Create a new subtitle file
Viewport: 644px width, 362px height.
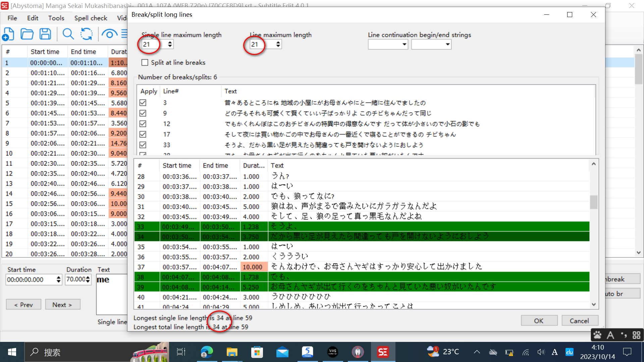[8, 34]
